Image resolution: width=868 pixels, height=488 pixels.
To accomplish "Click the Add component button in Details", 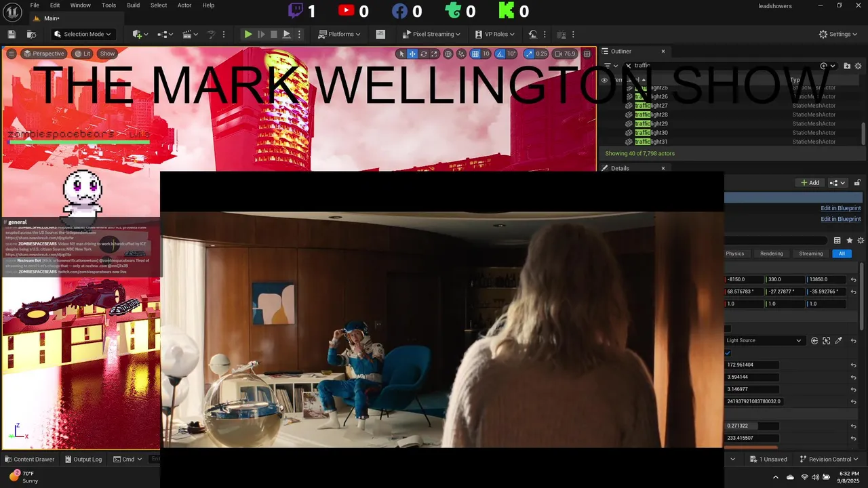I will (x=810, y=182).
